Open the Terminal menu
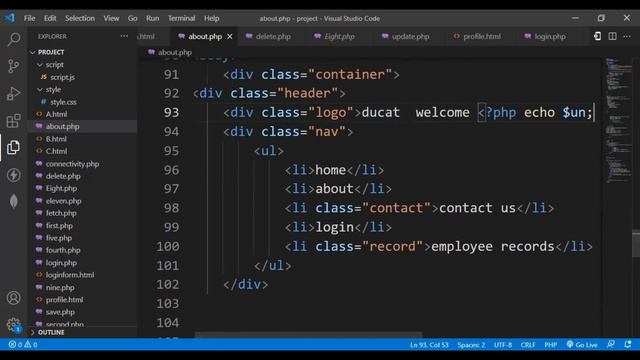640x360 pixels. (x=181, y=18)
